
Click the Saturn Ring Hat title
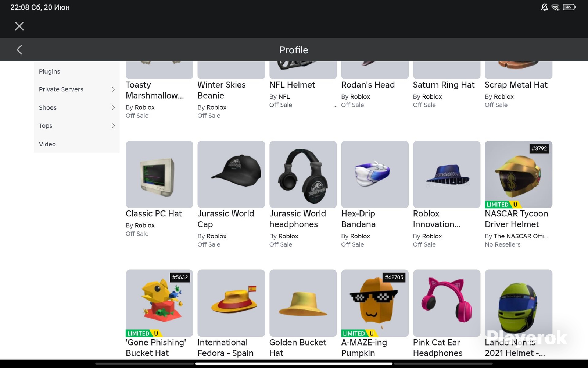[444, 85]
